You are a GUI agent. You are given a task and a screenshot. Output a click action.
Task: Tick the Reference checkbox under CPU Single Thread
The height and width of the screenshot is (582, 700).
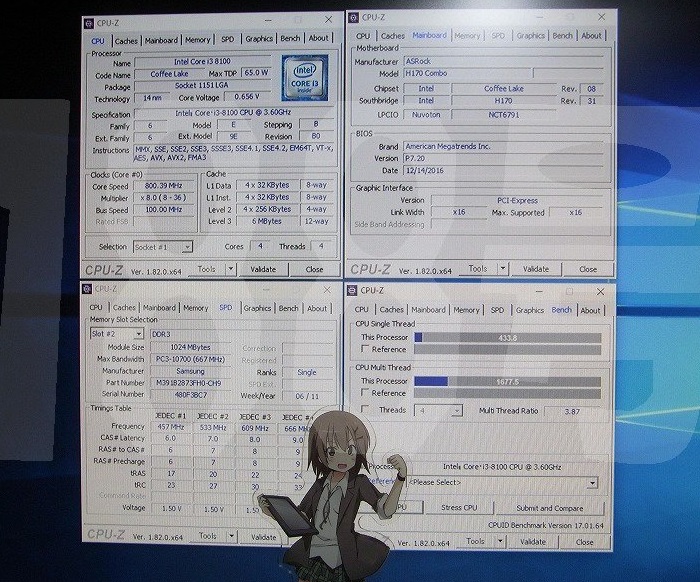[x=365, y=349]
